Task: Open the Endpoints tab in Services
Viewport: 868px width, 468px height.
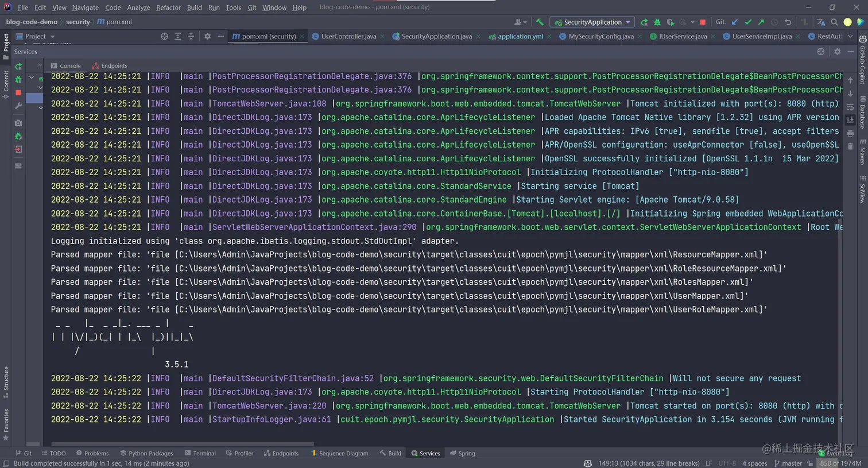Action: click(x=109, y=65)
